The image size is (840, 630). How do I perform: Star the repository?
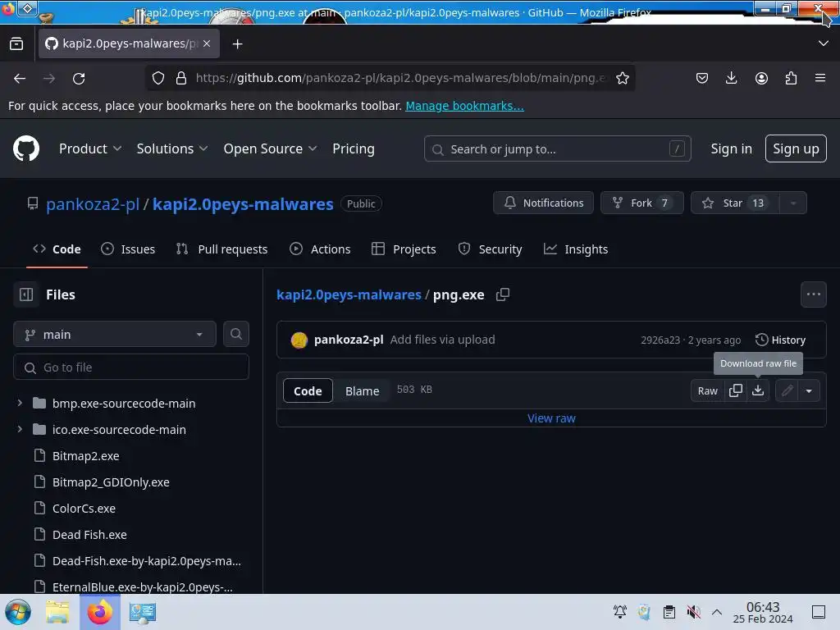pos(734,203)
